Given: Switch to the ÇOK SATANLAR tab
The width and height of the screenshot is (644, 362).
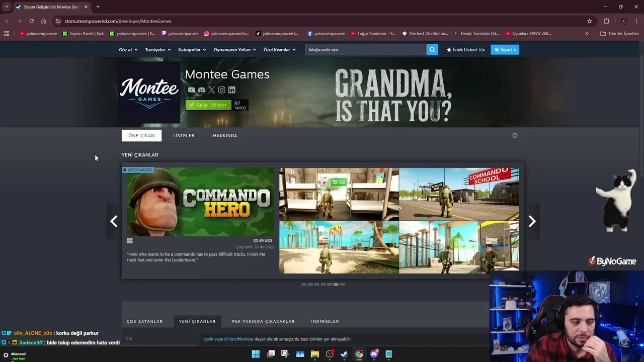Looking at the screenshot, I should click(144, 321).
